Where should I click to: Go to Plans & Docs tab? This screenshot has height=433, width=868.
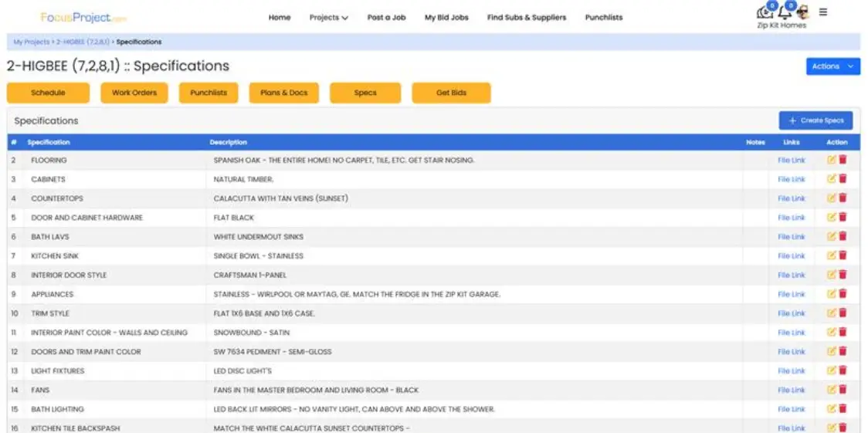283,93
